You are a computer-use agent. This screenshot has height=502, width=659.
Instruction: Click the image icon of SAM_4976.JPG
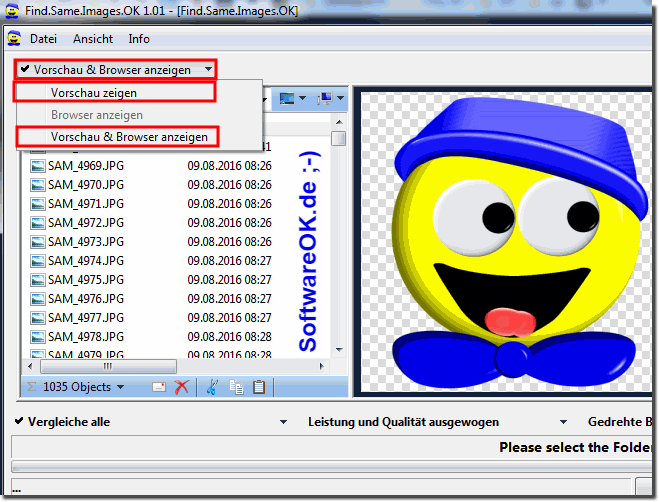tap(37, 299)
